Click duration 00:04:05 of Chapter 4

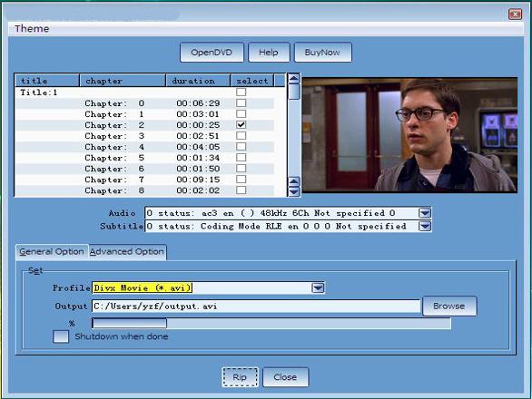(x=198, y=147)
